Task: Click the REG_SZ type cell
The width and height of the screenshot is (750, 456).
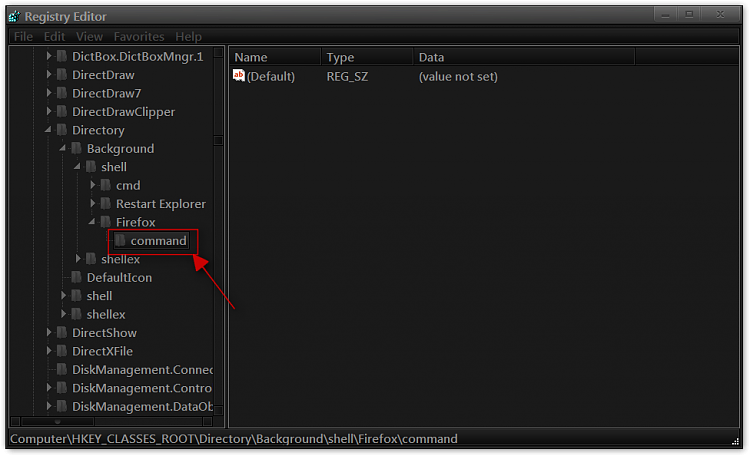Action: point(347,77)
